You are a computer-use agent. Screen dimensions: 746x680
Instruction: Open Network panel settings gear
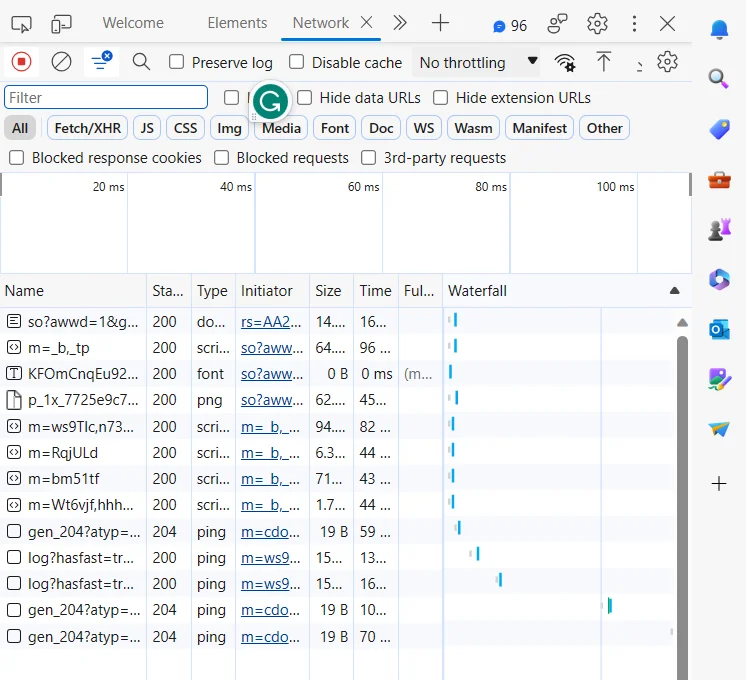[x=667, y=62]
